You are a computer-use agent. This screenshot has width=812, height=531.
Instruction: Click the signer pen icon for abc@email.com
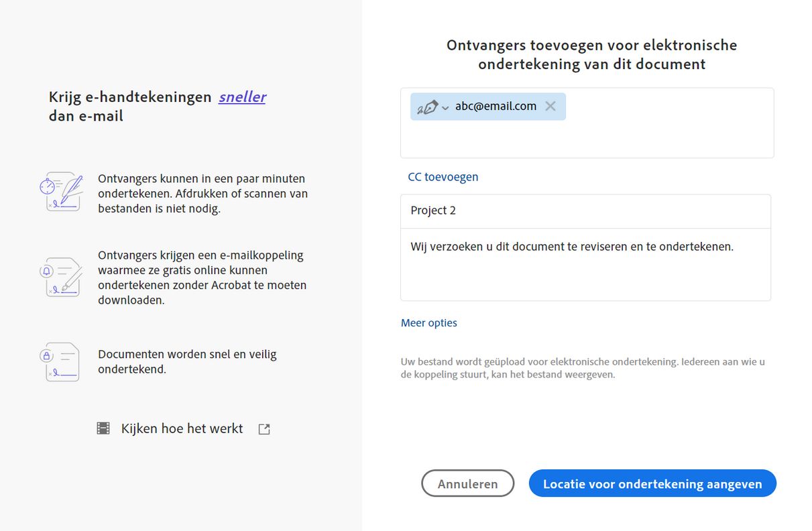427,107
